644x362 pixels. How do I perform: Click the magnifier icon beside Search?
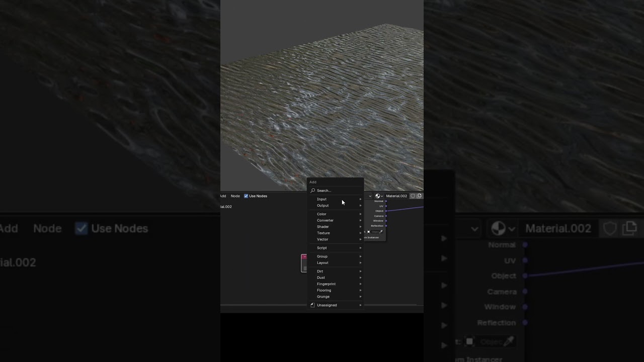click(x=313, y=191)
